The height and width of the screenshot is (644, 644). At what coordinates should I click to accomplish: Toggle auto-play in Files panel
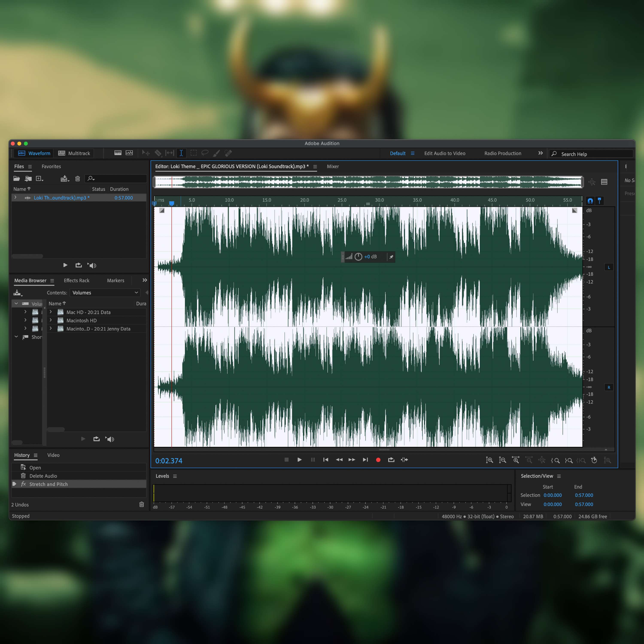click(92, 265)
